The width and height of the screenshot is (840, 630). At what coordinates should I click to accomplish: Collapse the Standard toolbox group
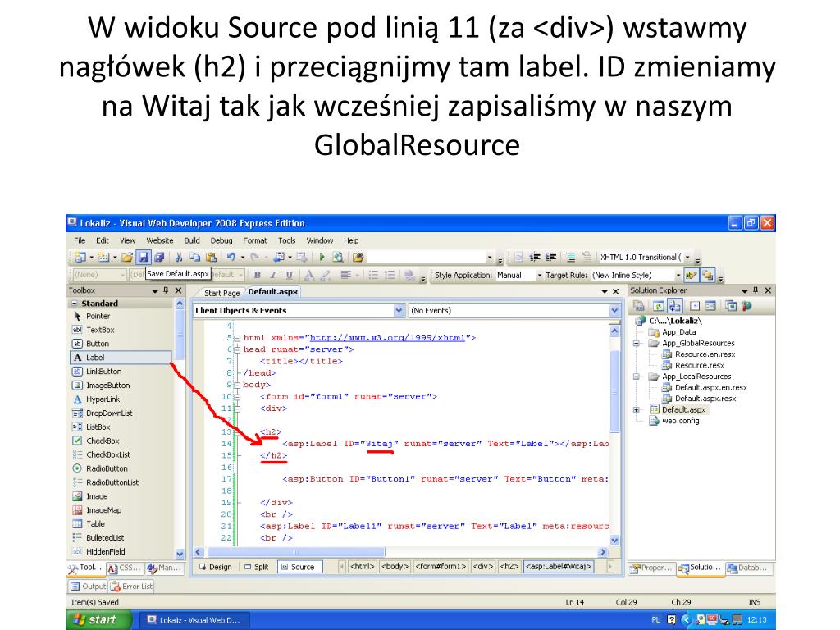click(x=74, y=304)
